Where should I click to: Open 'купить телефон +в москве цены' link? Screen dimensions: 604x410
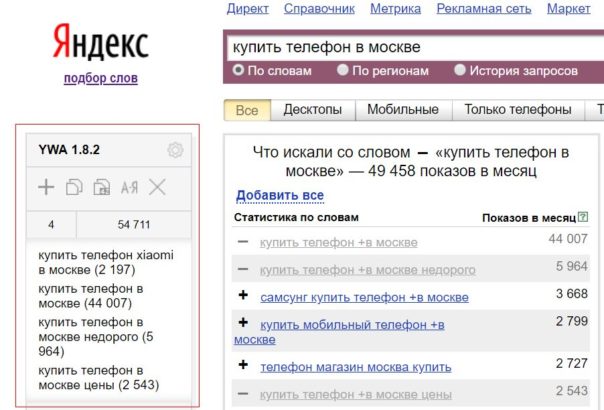point(356,395)
